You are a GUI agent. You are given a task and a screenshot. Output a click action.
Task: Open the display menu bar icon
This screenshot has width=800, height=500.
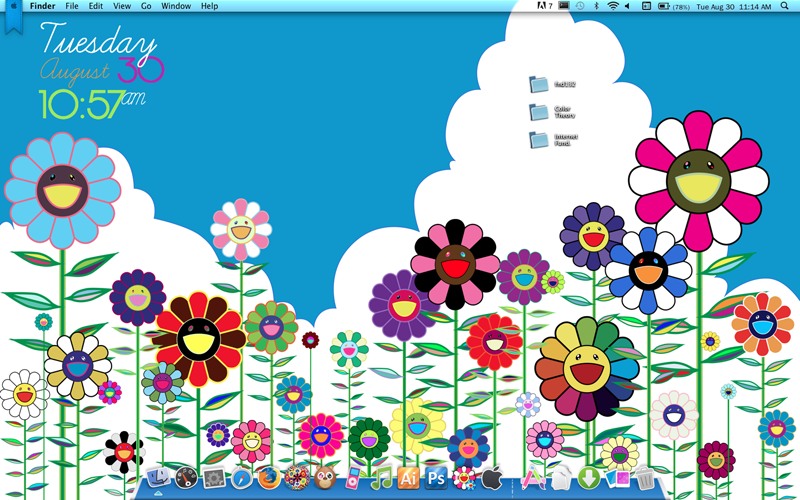click(x=563, y=6)
